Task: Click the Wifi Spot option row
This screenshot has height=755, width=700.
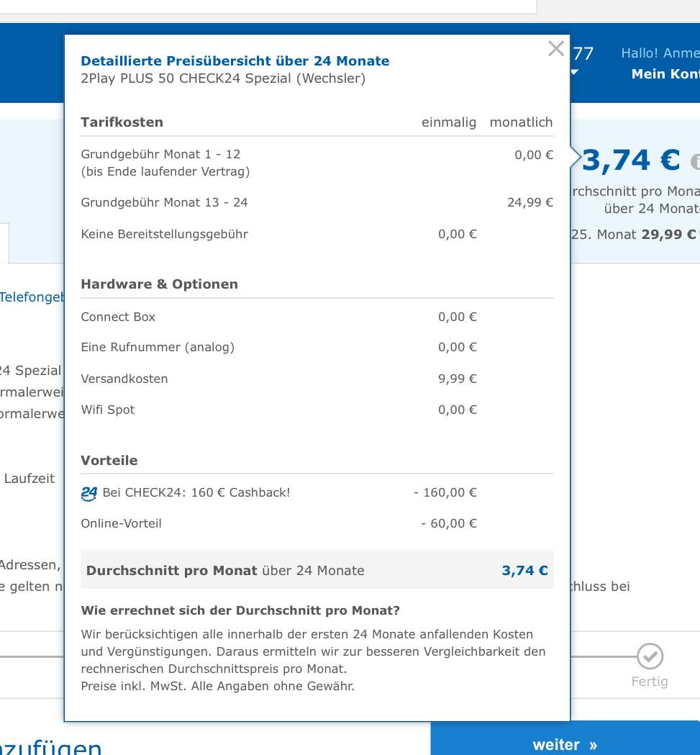Action: 109,410
